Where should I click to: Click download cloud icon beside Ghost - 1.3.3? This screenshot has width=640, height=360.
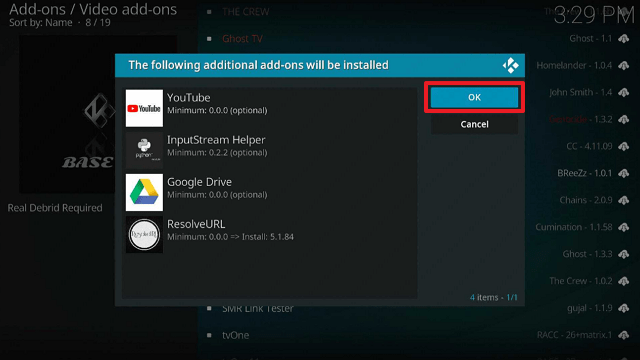point(623,254)
